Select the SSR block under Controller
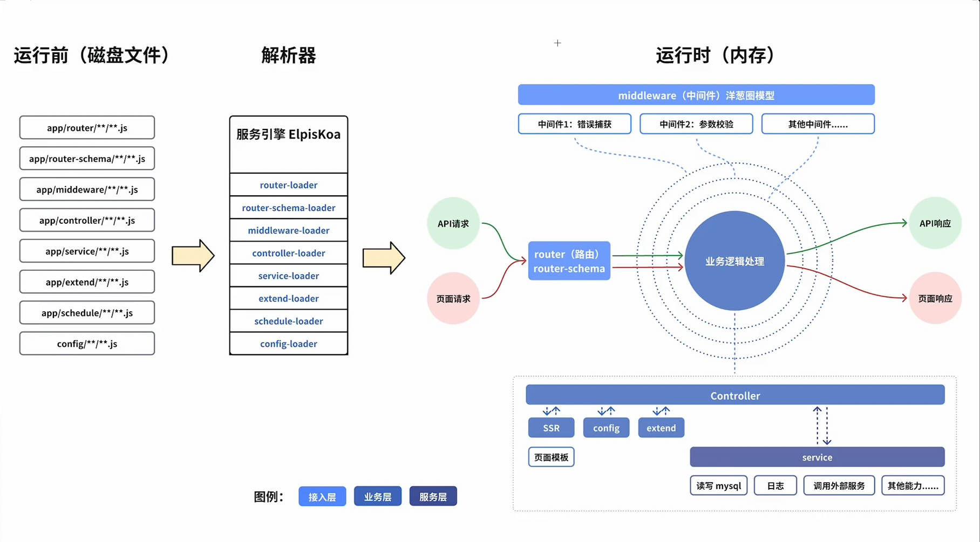The image size is (980, 542). point(550,428)
